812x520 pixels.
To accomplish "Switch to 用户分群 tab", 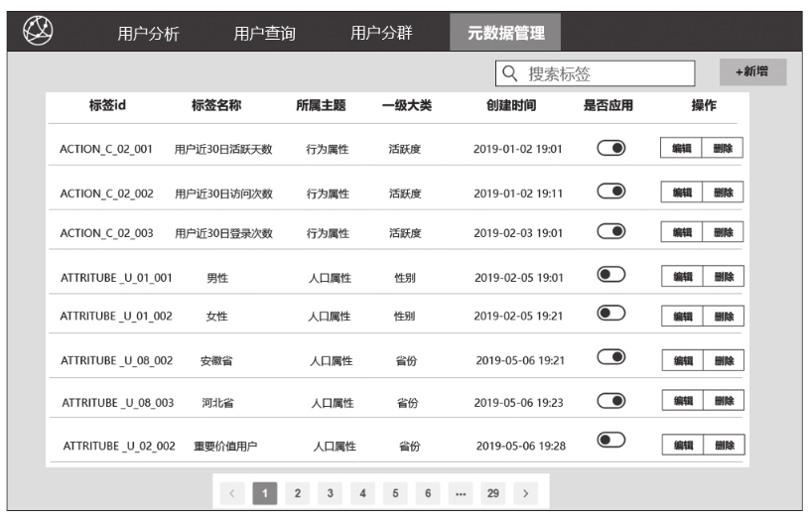I will tap(381, 33).
